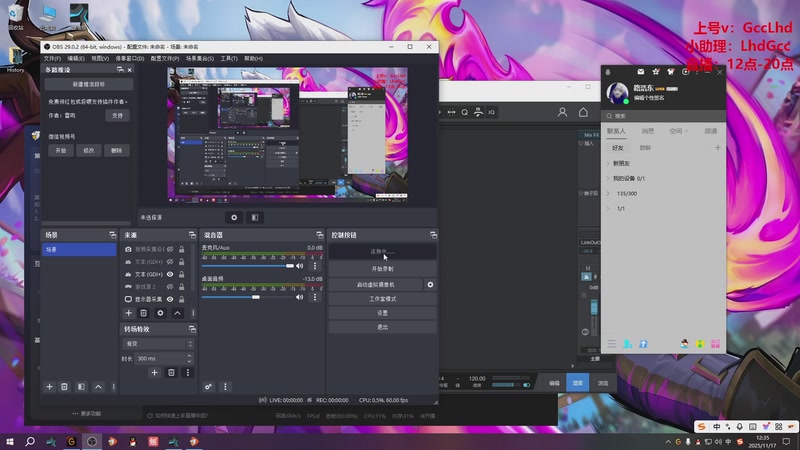
Task: Mute the 桌面音频 audio channel
Action: tap(299, 297)
